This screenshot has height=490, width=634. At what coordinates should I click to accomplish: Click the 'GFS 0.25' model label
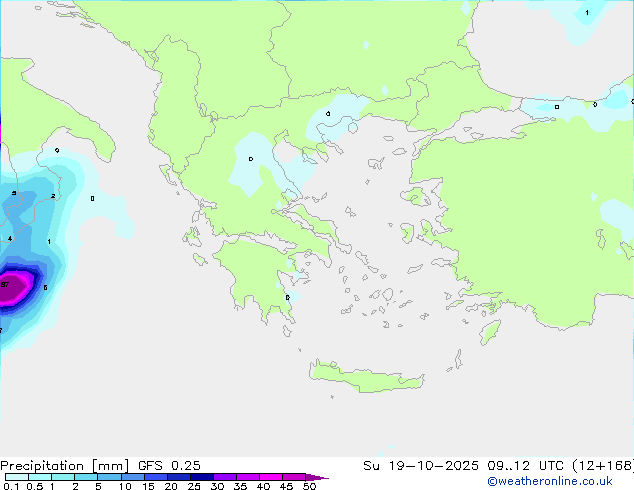[x=169, y=466]
